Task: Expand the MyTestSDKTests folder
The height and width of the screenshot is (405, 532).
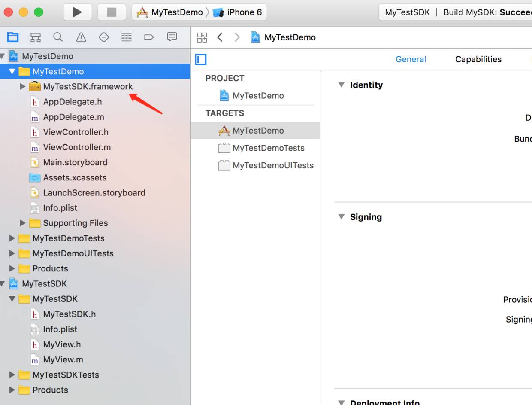Action: pos(12,375)
